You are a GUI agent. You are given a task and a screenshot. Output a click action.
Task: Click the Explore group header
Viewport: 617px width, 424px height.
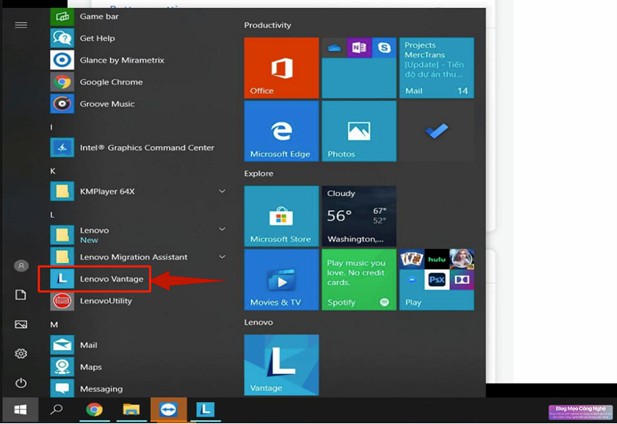pyautogui.click(x=259, y=173)
